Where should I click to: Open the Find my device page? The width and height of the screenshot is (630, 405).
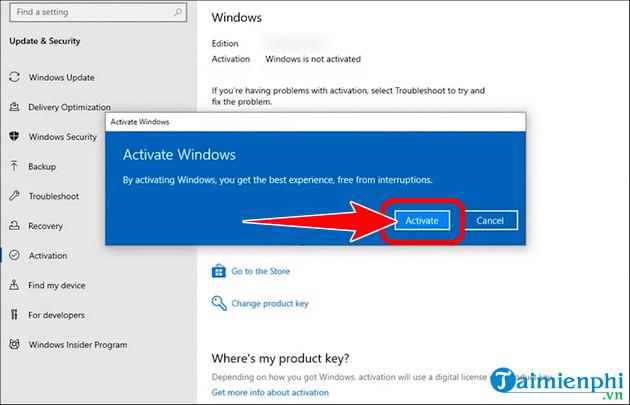coord(57,286)
